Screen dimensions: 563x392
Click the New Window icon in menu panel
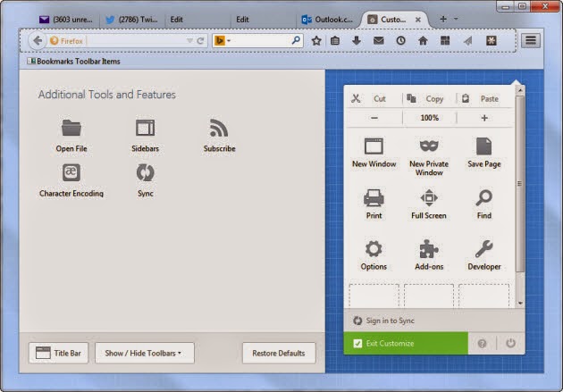[374, 146]
